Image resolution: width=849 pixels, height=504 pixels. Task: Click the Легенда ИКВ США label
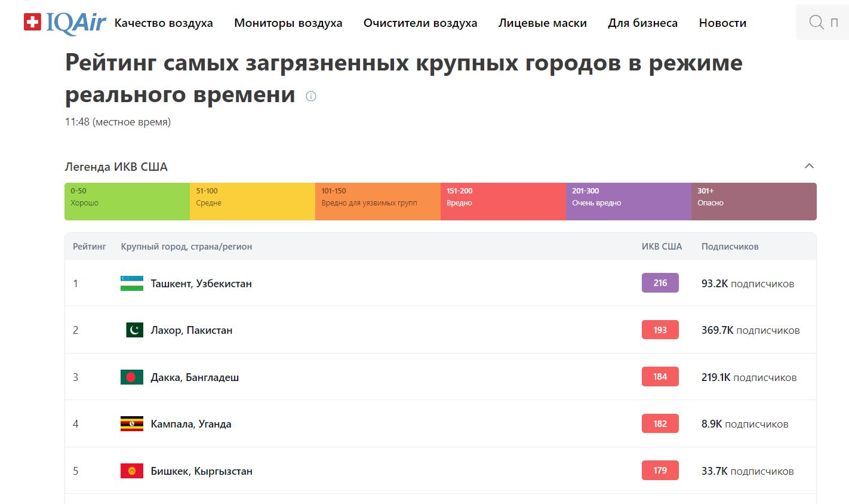(116, 167)
